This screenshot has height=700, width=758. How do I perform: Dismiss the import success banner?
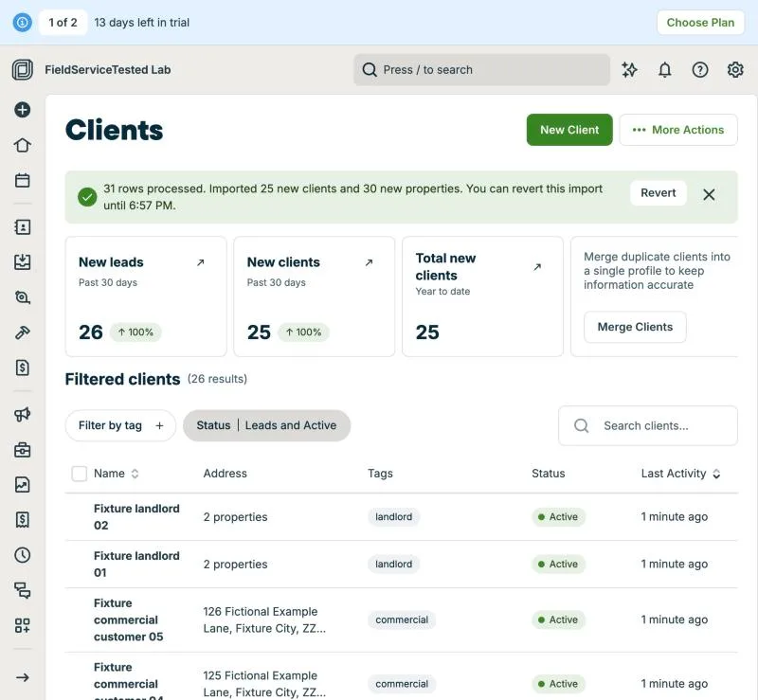[x=709, y=194]
